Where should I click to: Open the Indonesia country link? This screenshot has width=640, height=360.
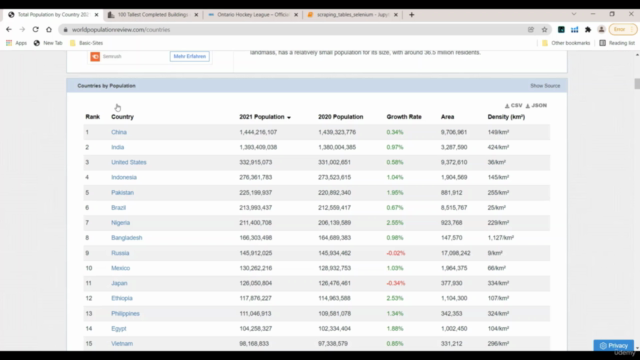point(124,178)
